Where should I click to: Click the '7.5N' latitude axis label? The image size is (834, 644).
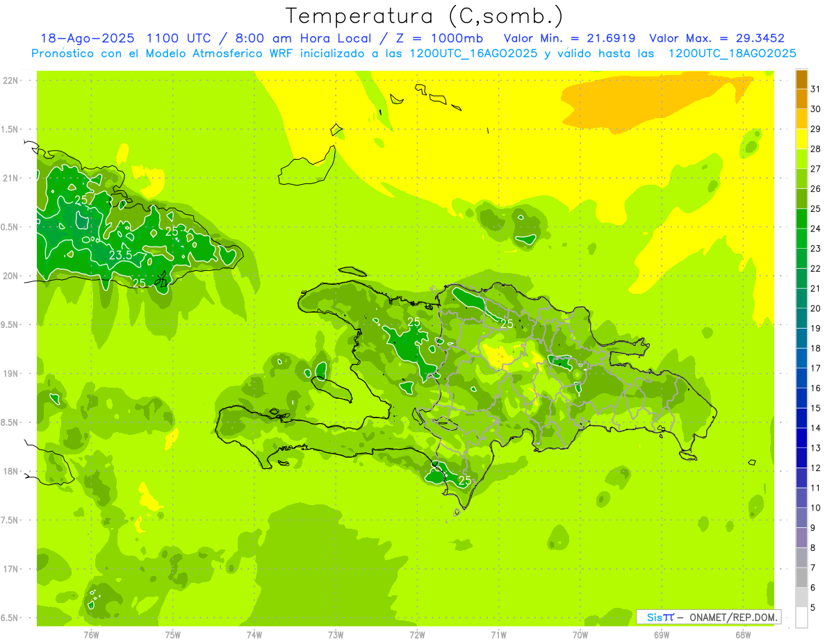click(x=10, y=520)
